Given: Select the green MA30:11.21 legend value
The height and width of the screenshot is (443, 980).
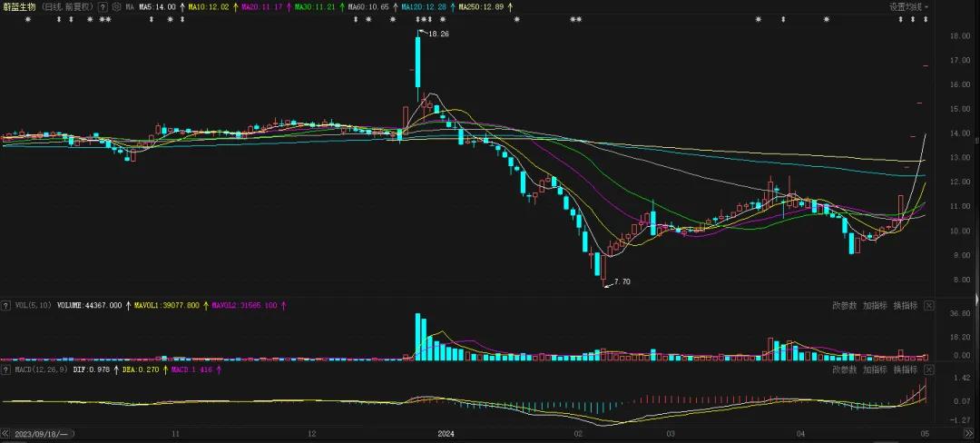Looking at the screenshot, I should coord(315,7).
